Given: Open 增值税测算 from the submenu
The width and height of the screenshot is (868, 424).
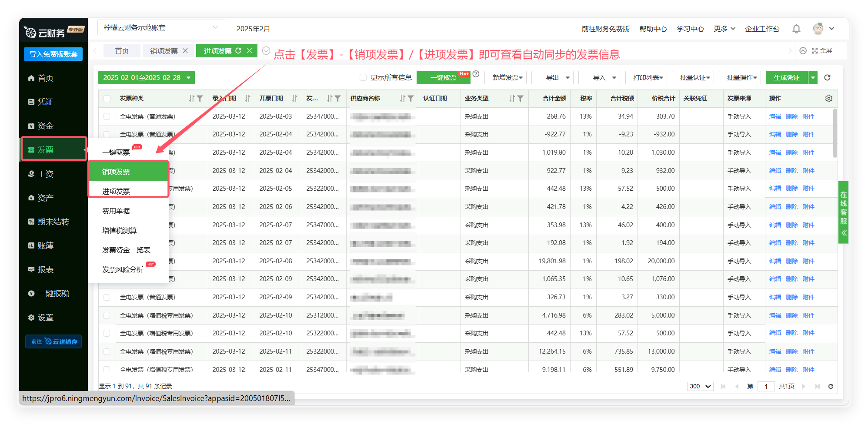Looking at the screenshot, I should click(x=120, y=230).
